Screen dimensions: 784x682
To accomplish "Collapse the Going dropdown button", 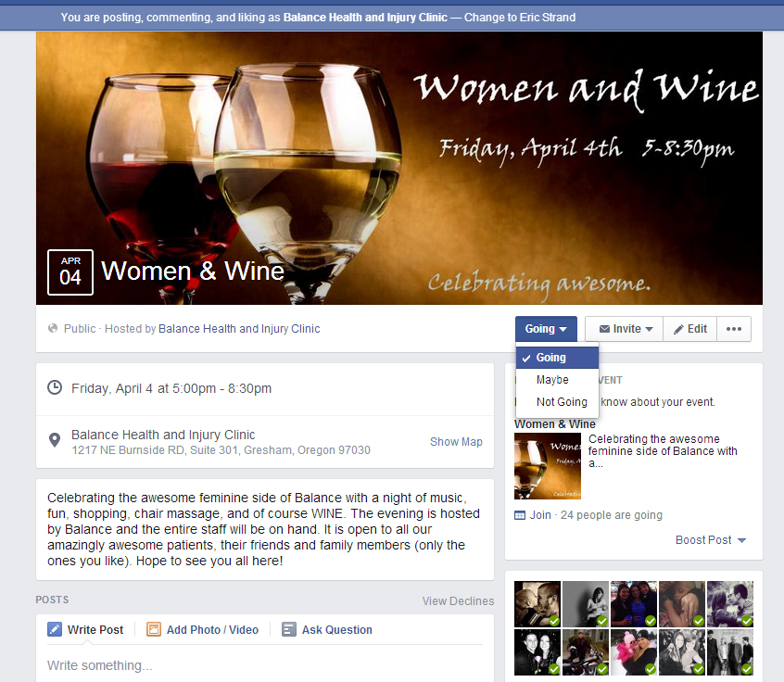I will pos(546,329).
